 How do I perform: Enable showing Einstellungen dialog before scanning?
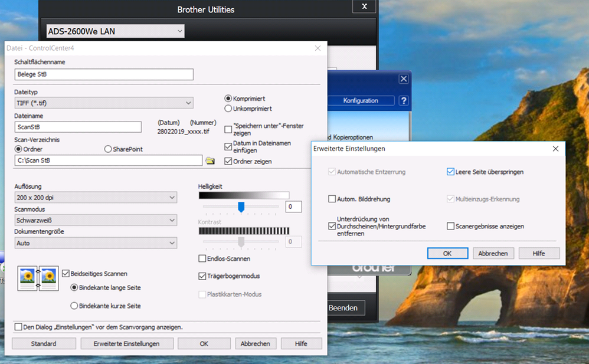coord(18,327)
